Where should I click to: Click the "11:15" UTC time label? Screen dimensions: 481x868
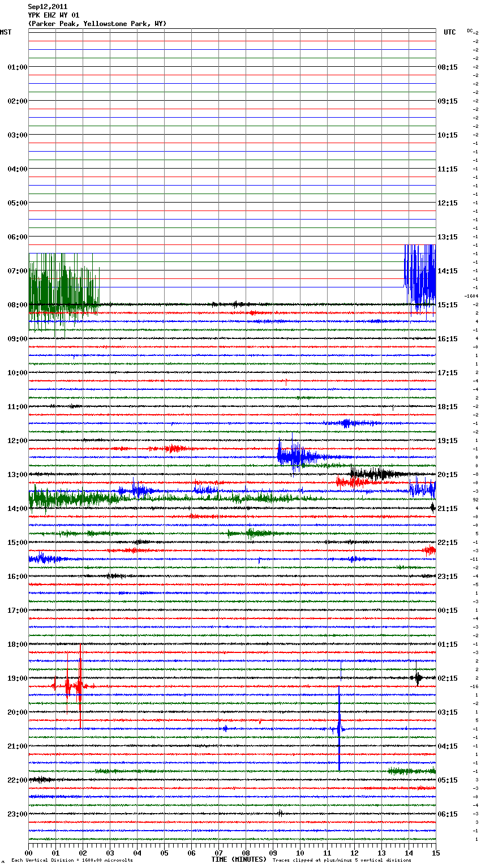pyautogui.click(x=448, y=169)
